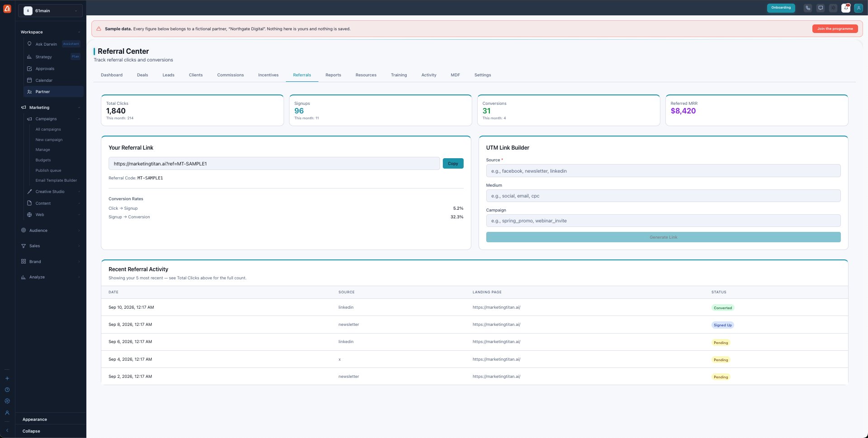This screenshot has height=438, width=868.
Task: Click the Audience target icon
Action: [x=24, y=230]
